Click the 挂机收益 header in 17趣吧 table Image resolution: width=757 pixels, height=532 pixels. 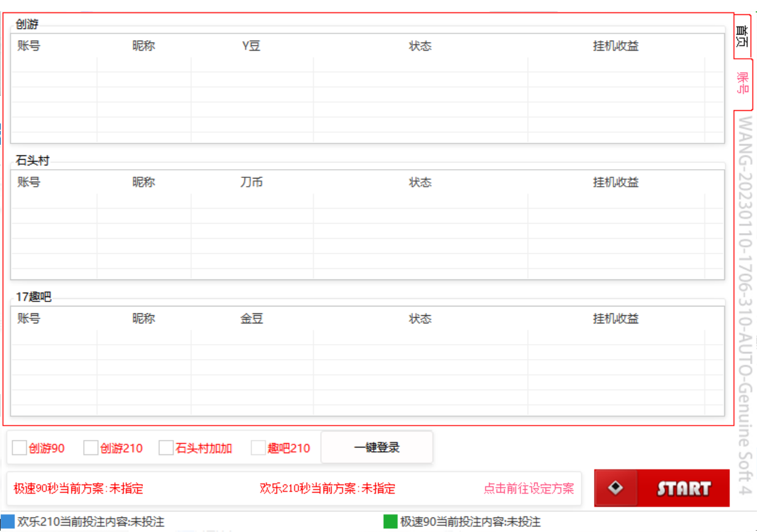[x=616, y=318]
